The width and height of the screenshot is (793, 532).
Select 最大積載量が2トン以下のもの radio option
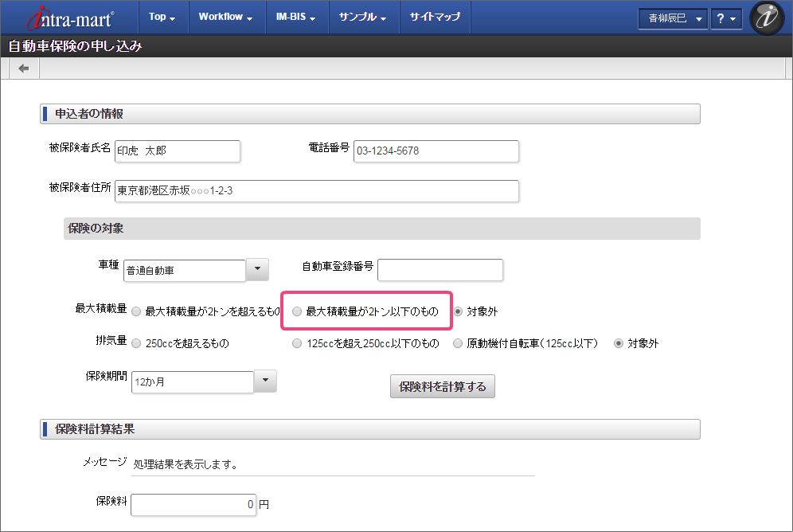pyautogui.click(x=297, y=311)
